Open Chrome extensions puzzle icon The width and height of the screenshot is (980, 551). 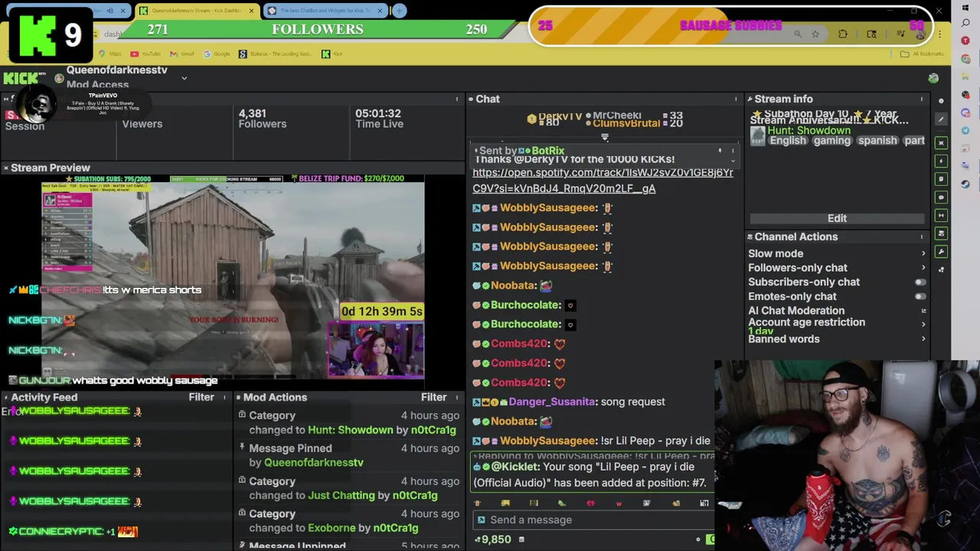[843, 34]
